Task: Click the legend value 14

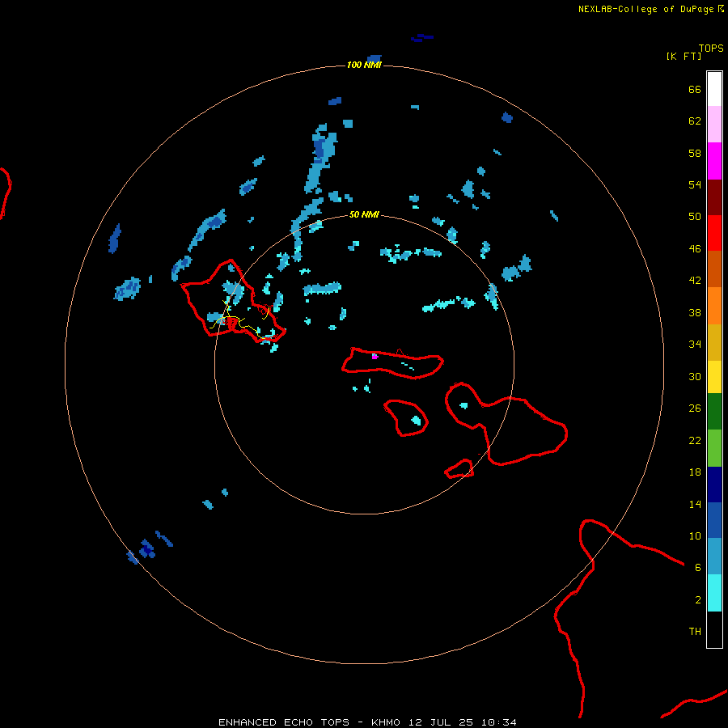Action: [x=695, y=504]
